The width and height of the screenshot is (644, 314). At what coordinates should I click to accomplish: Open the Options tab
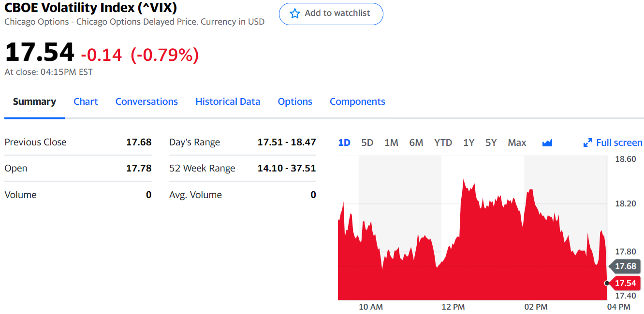pos(295,101)
